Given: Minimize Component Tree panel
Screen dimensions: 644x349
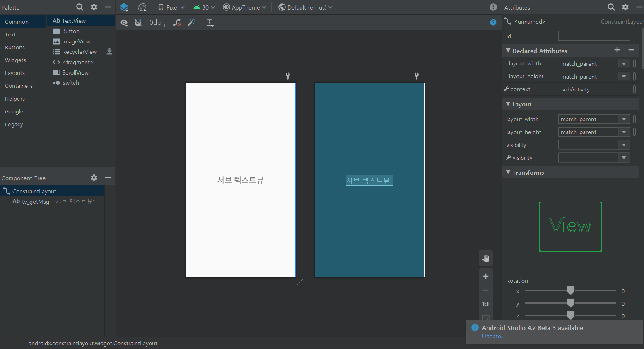Looking at the screenshot, I should [108, 178].
